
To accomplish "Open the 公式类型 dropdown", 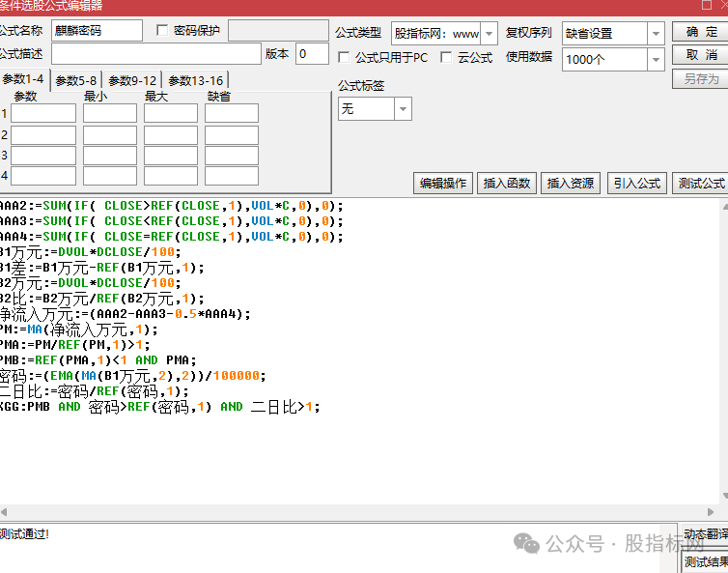I will pyautogui.click(x=489, y=34).
